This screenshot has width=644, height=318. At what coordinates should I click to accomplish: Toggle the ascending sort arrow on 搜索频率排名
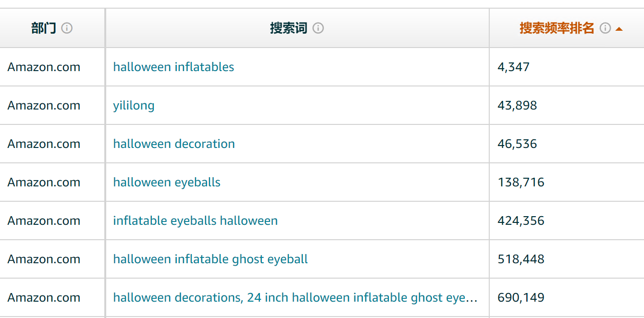tap(619, 29)
